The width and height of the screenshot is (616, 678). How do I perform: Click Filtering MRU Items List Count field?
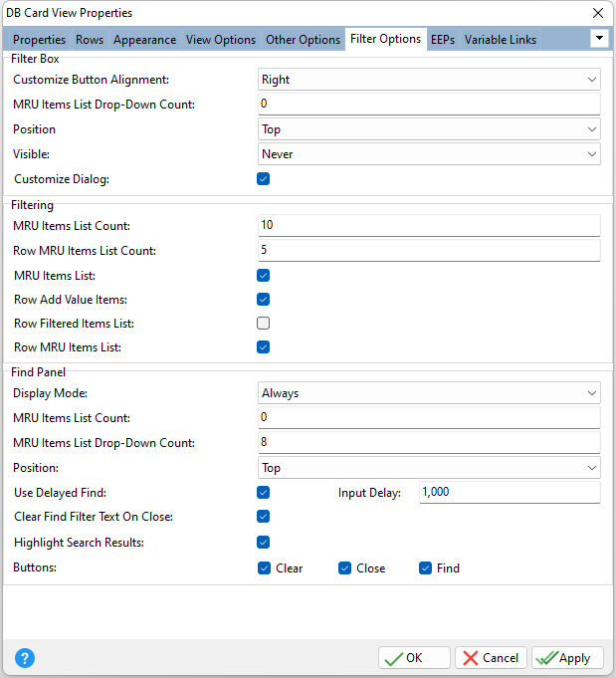tap(429, 225)
